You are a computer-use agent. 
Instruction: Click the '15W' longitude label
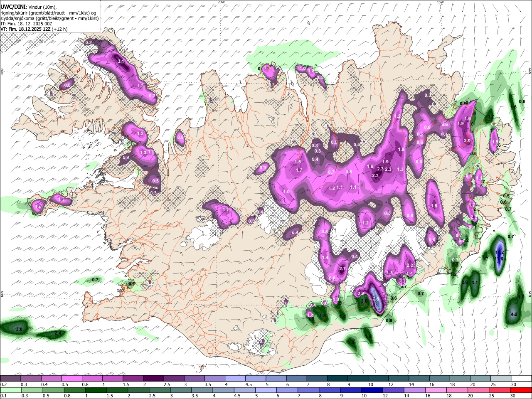(440, 2)
